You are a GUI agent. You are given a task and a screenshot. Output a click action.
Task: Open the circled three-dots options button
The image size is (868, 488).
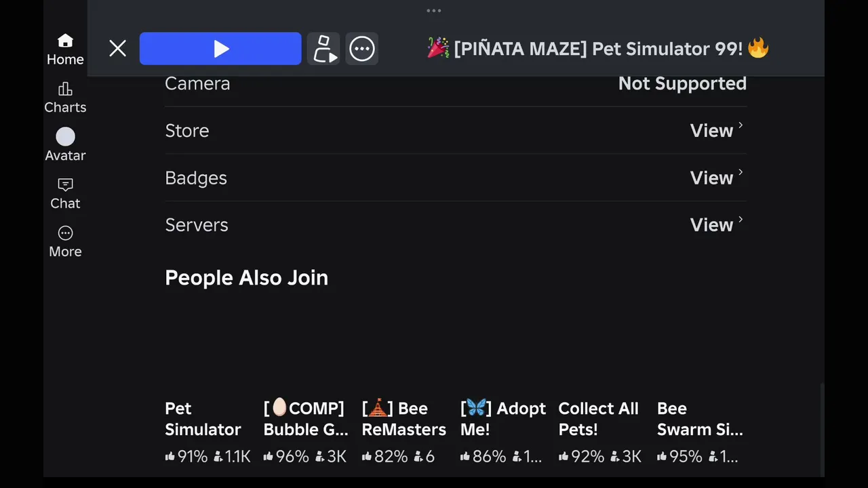(362, 49)
